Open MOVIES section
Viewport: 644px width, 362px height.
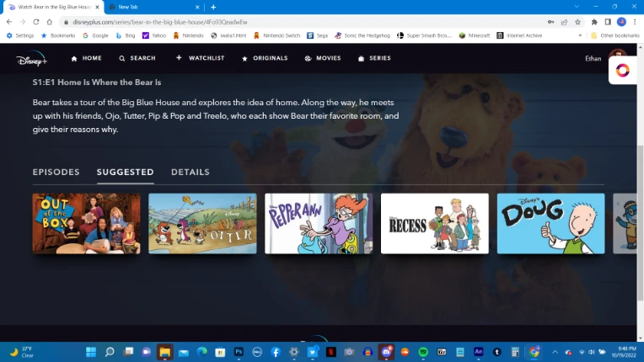323,58
